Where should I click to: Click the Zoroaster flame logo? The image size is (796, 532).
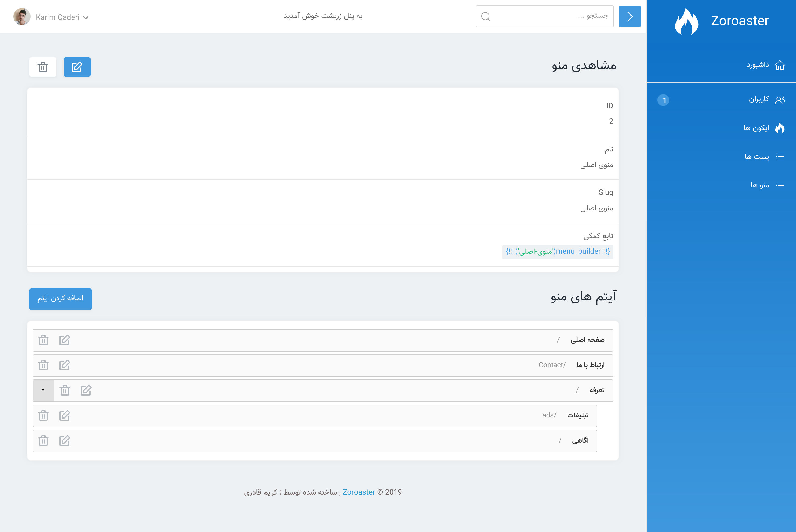tap(686, 21)
